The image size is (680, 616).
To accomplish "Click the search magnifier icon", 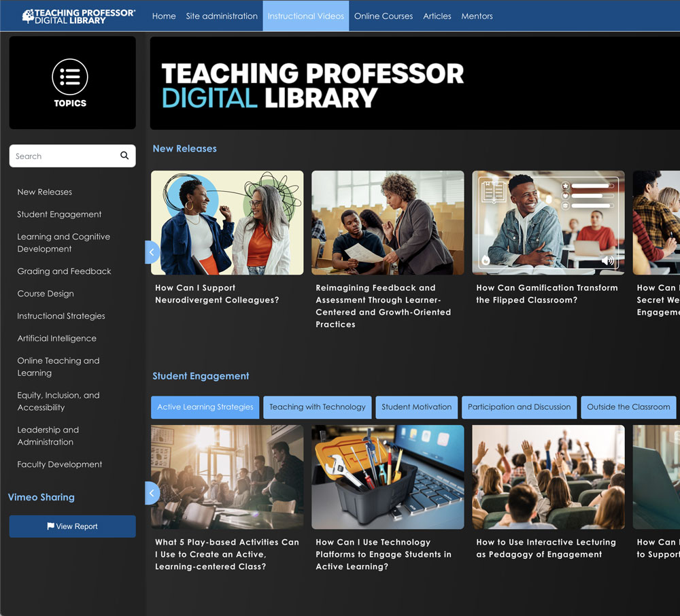I will pyautogui.click(x=124, y=156).
